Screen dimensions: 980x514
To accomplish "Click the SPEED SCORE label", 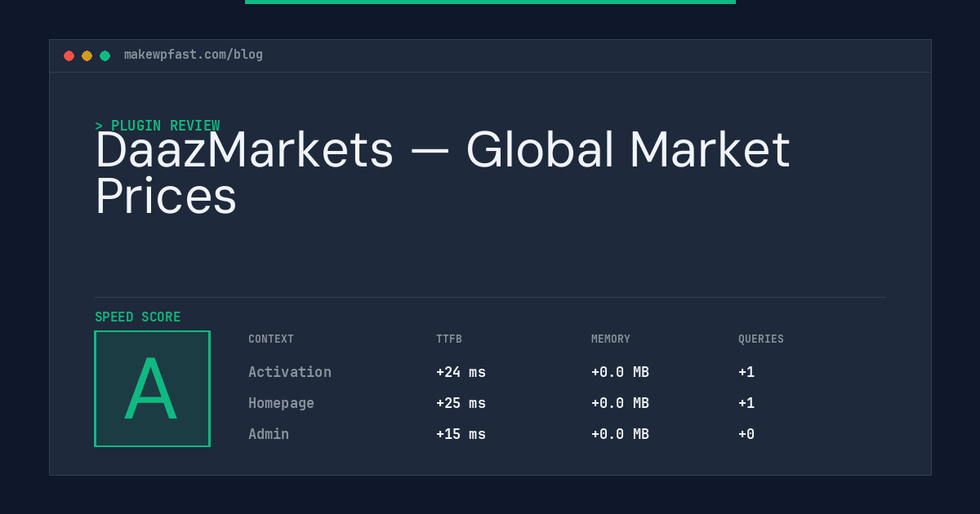I will point(138,317).
